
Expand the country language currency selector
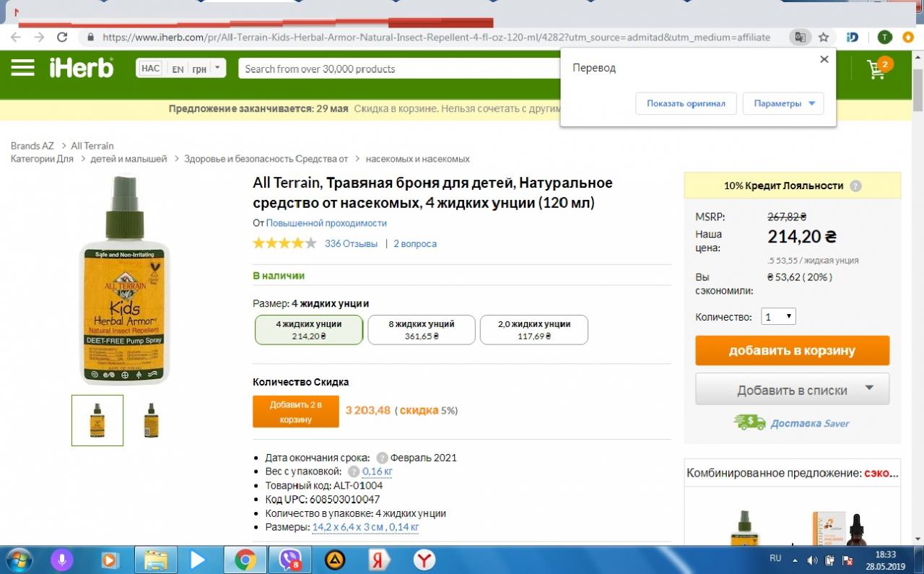180,69
